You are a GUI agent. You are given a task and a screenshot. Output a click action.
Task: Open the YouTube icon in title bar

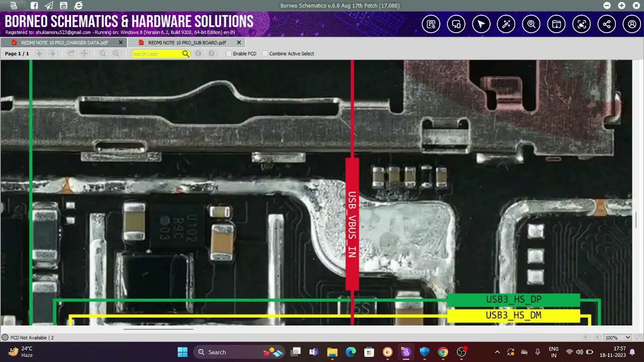(x=63, y=6)
